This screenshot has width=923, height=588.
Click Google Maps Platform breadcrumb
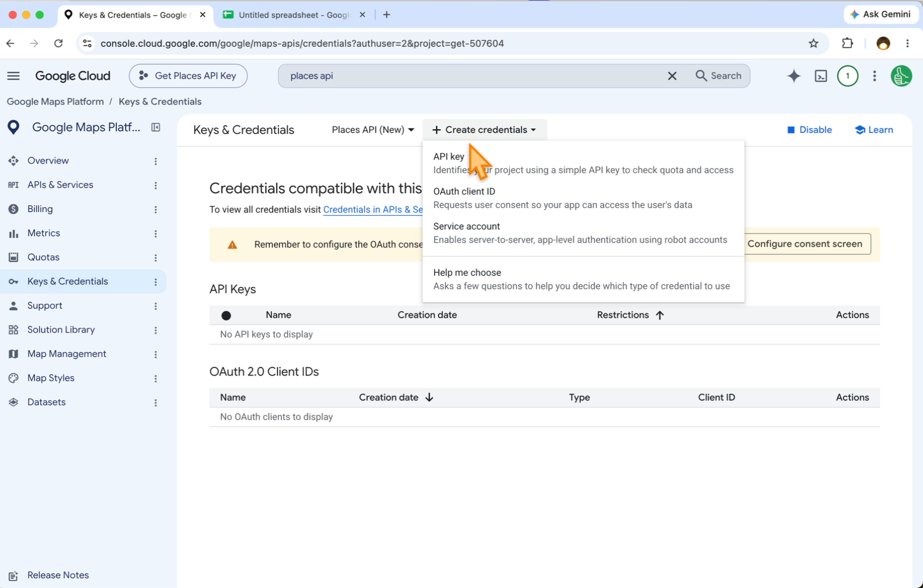pos(55,102)
